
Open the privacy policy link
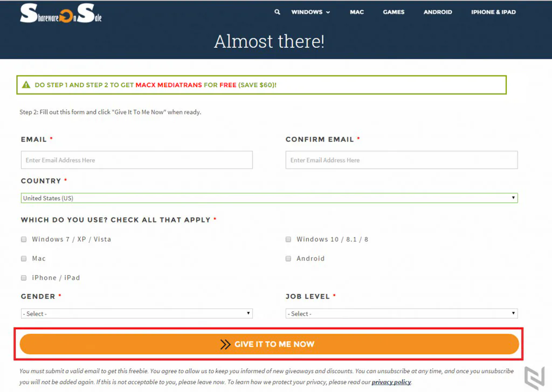click(x=391, y=382)
